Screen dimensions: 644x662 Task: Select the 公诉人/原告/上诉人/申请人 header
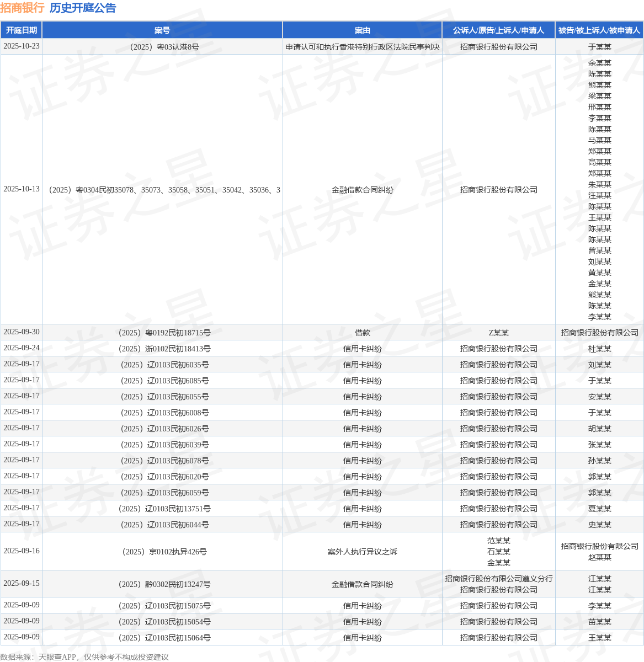pos(499,30)
